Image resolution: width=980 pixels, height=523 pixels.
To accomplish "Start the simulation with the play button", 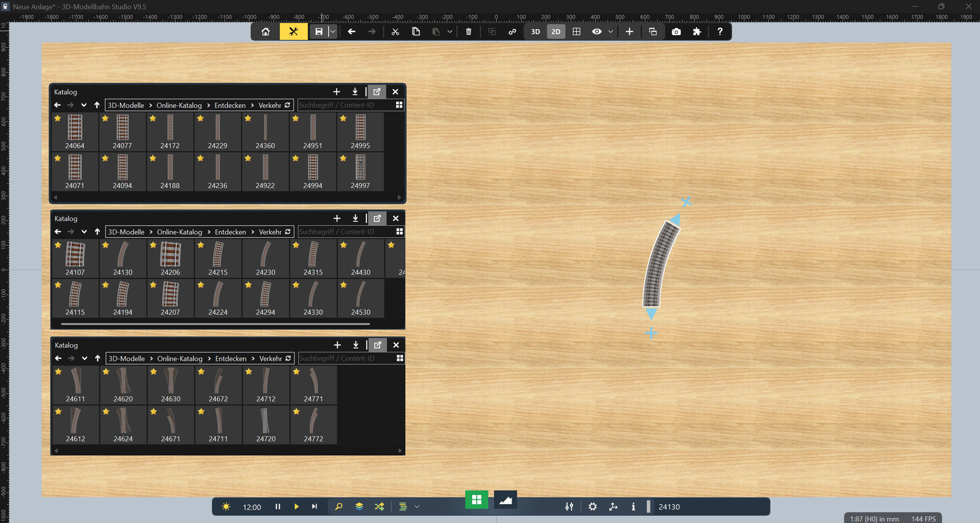I will click(x=296, y=507).
